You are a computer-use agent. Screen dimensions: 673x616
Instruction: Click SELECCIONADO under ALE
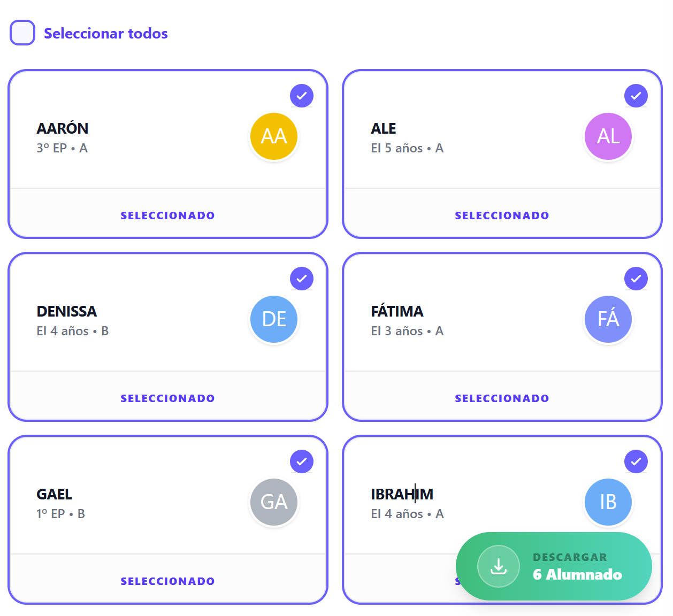point(502,215)
